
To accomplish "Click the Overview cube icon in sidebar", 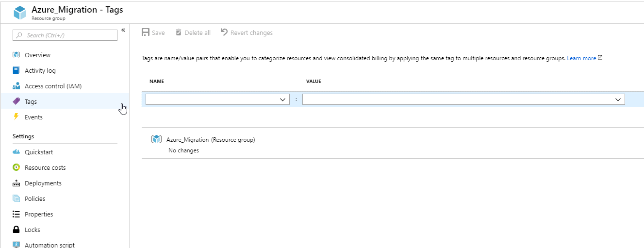I will (x=16, y=55).
